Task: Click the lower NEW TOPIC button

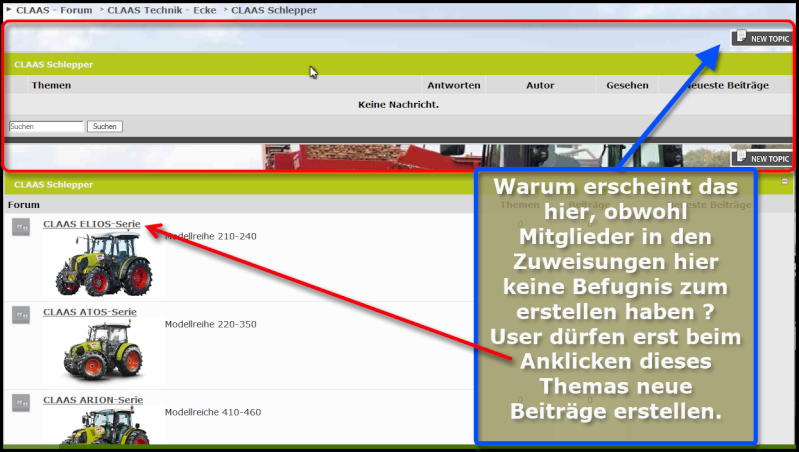Action: (762, 158)
